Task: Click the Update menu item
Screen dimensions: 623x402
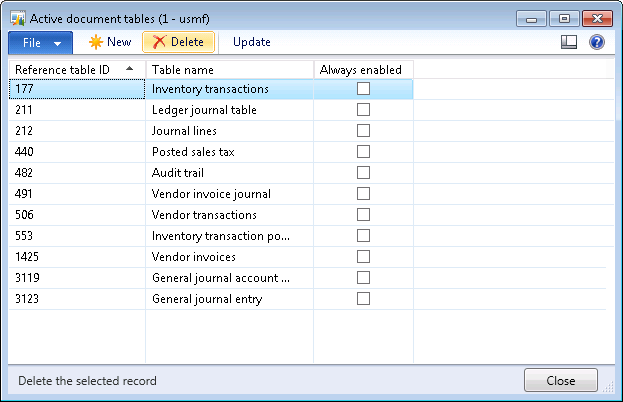Action: click(x=251, y=42)
